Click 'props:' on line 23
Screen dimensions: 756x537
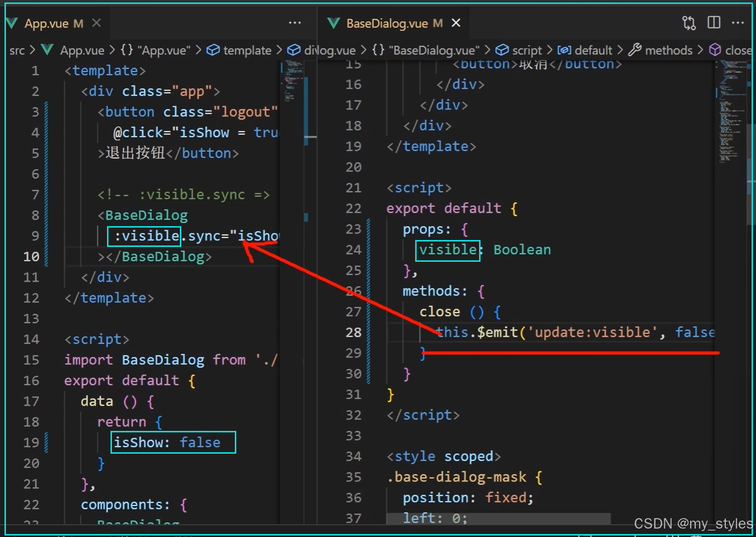tap(427, 229)
